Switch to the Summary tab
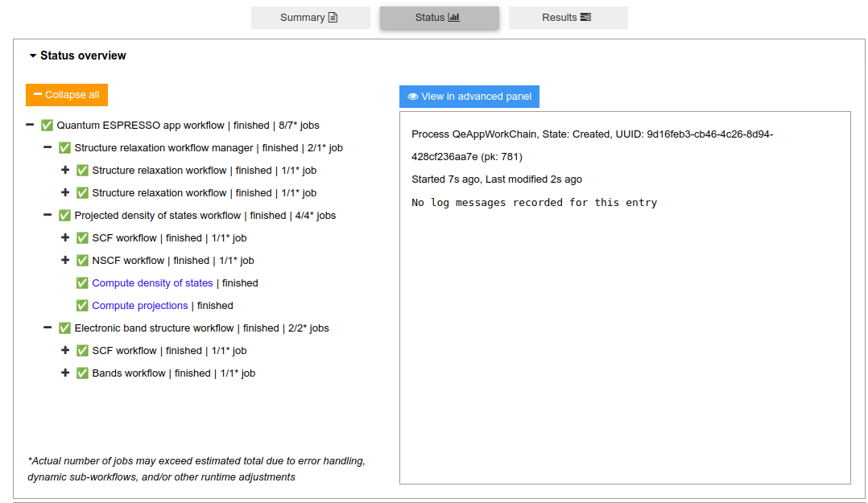The image size is (868, 503). (310, 18)
